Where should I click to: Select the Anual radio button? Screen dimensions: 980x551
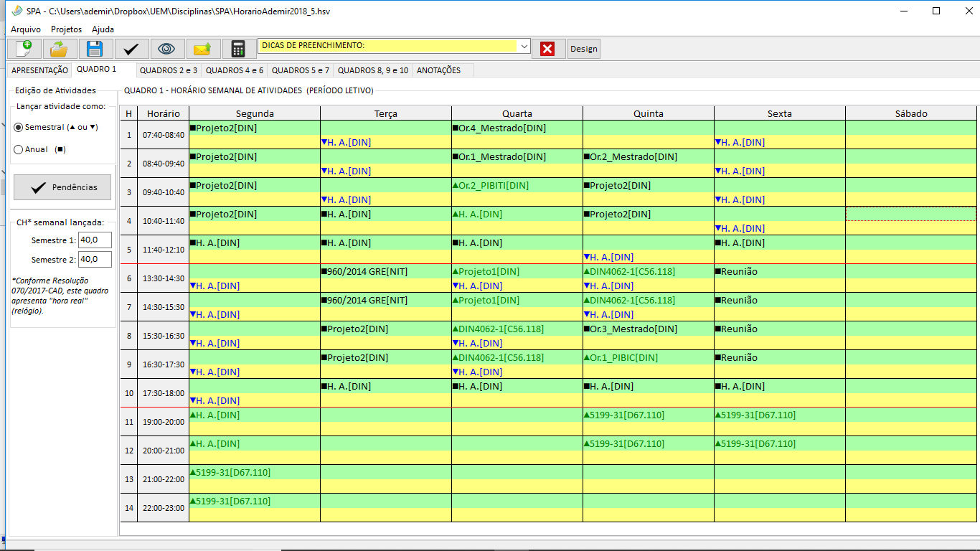pos(19,149)
